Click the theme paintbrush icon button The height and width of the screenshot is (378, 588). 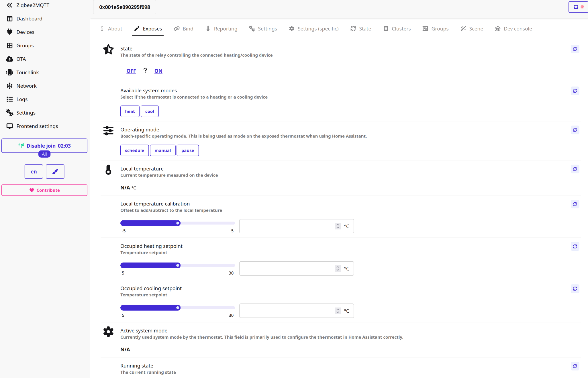(x=55, y=172)
